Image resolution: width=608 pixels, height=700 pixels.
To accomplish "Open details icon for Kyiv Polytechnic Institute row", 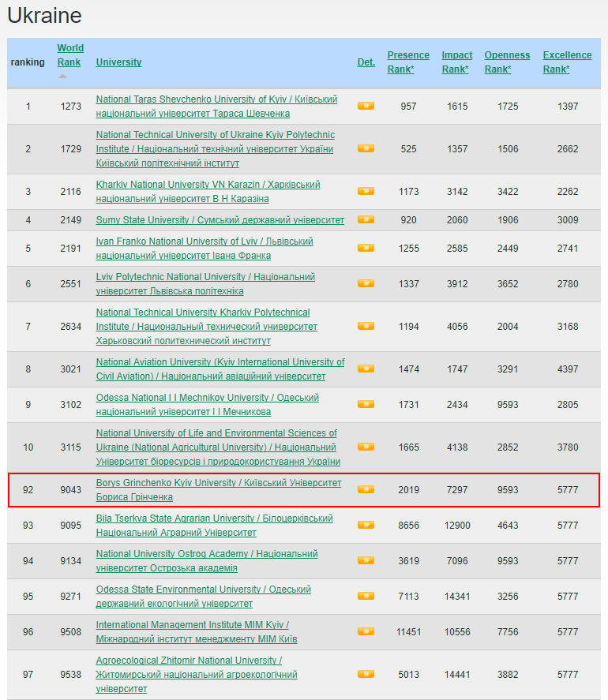I will 366,148.
